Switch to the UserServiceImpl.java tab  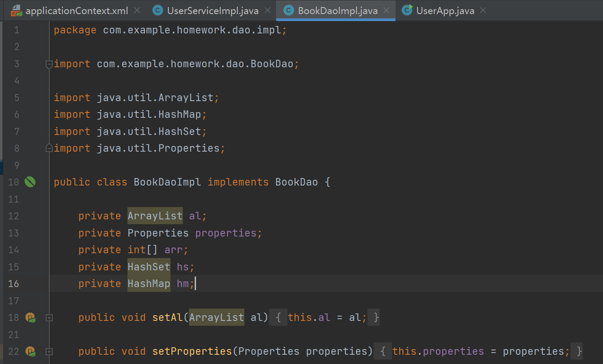tap(213, 11)
